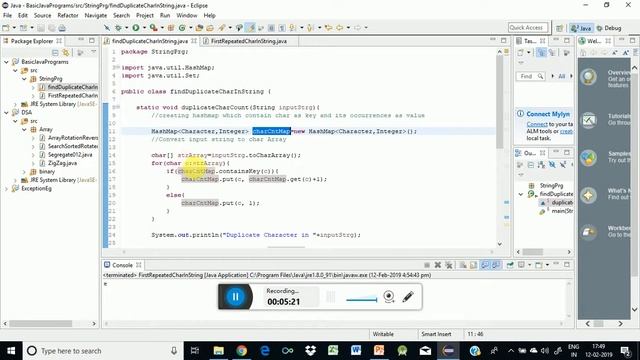This screenshot has width=640, height=360.
Task: Open the File menu
Action: point(7,15)
